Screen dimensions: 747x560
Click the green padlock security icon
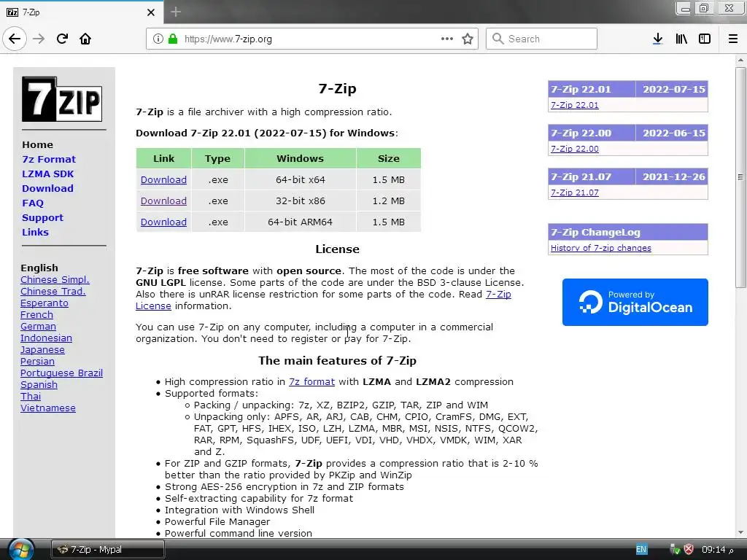[x=173, y=39]
